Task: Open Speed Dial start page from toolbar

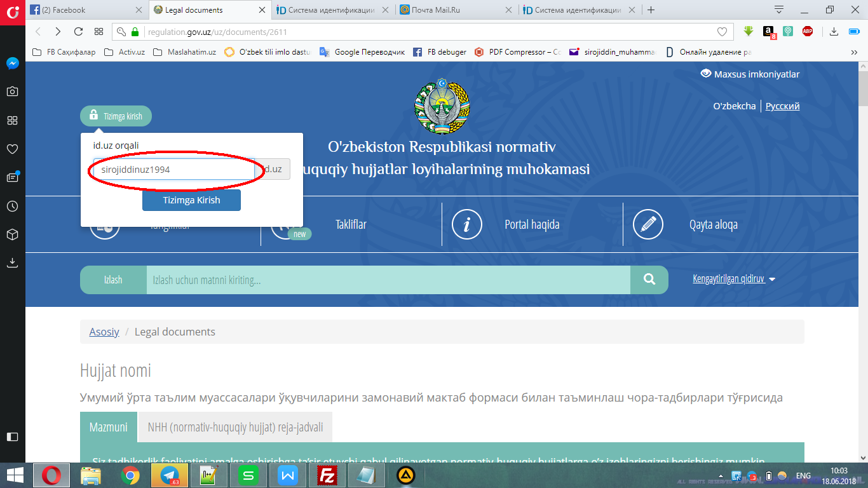Action: (x=98, y=31)
